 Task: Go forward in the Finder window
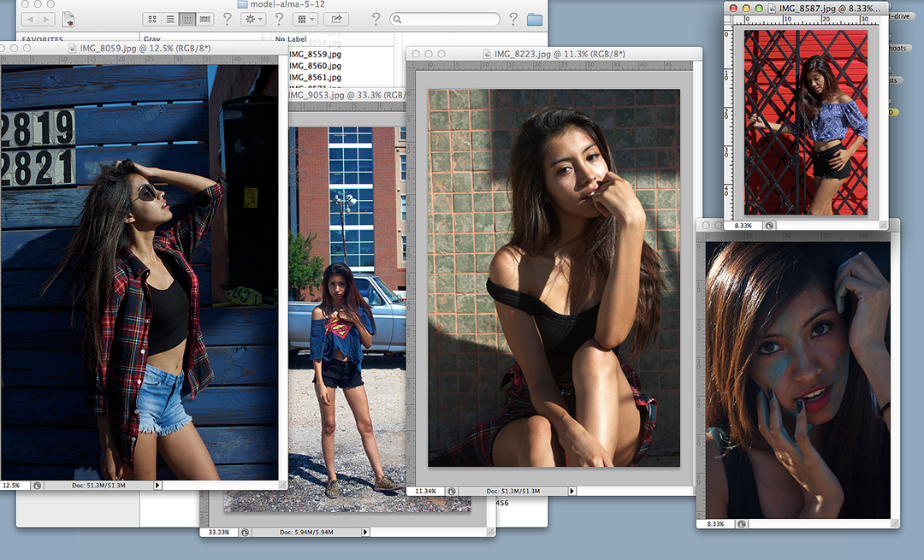(46, 20)
